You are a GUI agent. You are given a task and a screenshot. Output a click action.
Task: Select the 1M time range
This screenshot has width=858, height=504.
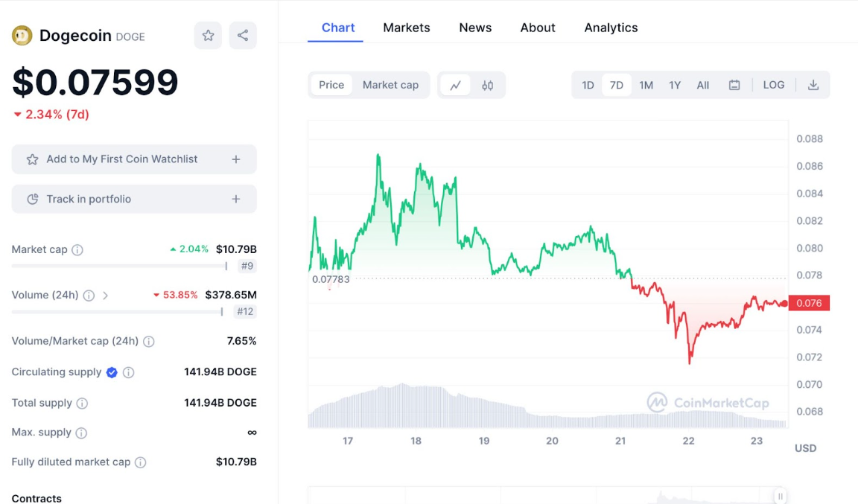[646, 85]
